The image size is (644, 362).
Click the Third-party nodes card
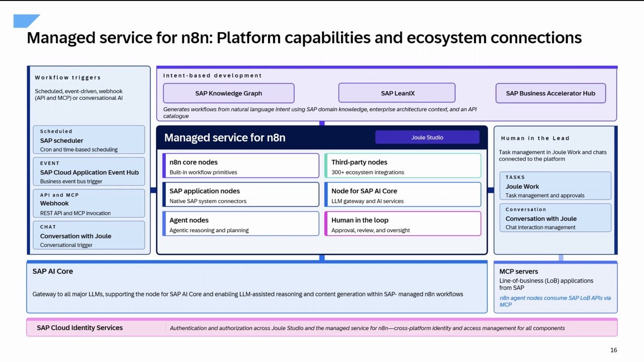pyautogui.click(x=403, y=166)
